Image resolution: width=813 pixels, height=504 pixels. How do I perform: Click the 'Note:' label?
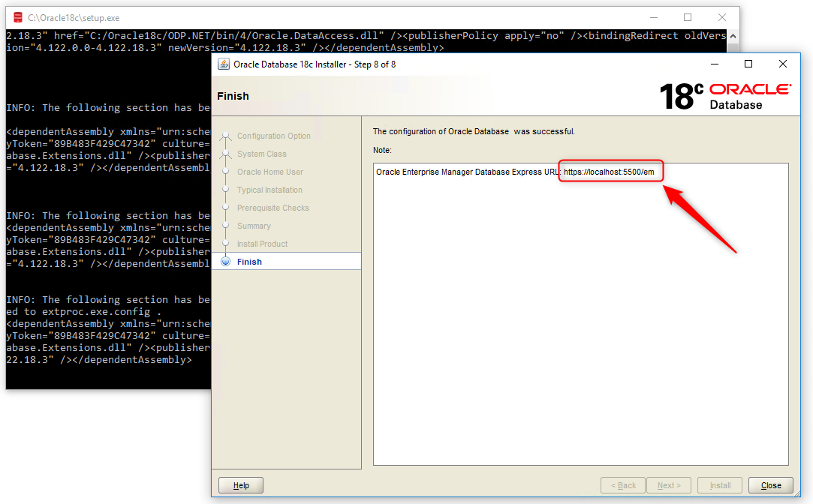coord(382,150)
